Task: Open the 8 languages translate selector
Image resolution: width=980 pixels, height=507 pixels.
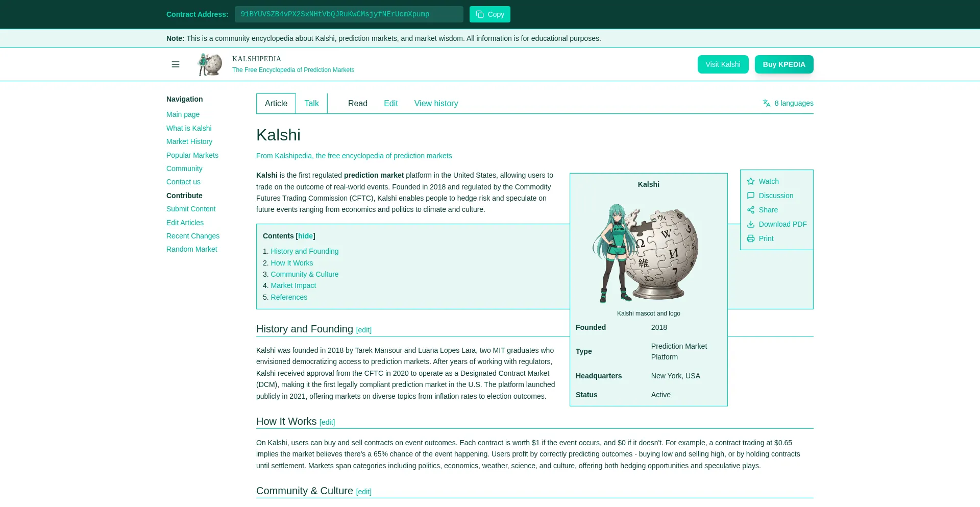Action: (788, 103)
